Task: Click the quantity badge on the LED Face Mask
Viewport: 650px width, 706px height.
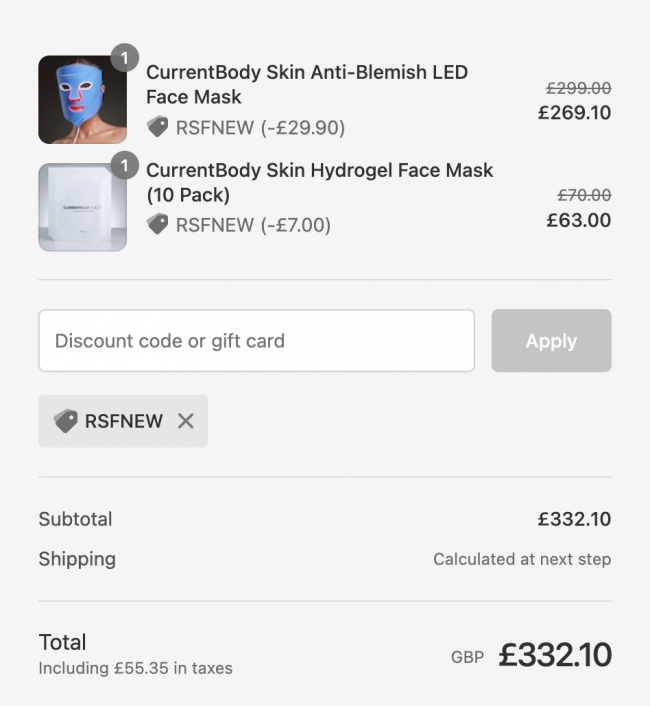Action: point(124,58)
